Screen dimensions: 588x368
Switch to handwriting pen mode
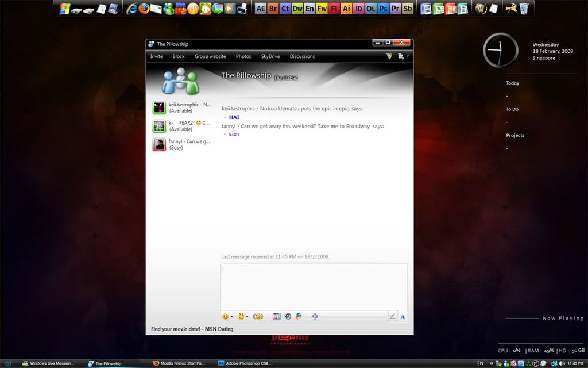392,317
